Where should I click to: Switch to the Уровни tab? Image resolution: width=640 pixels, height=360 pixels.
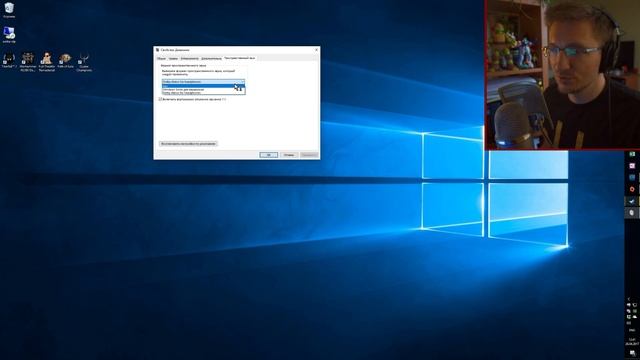pos(173,58)
